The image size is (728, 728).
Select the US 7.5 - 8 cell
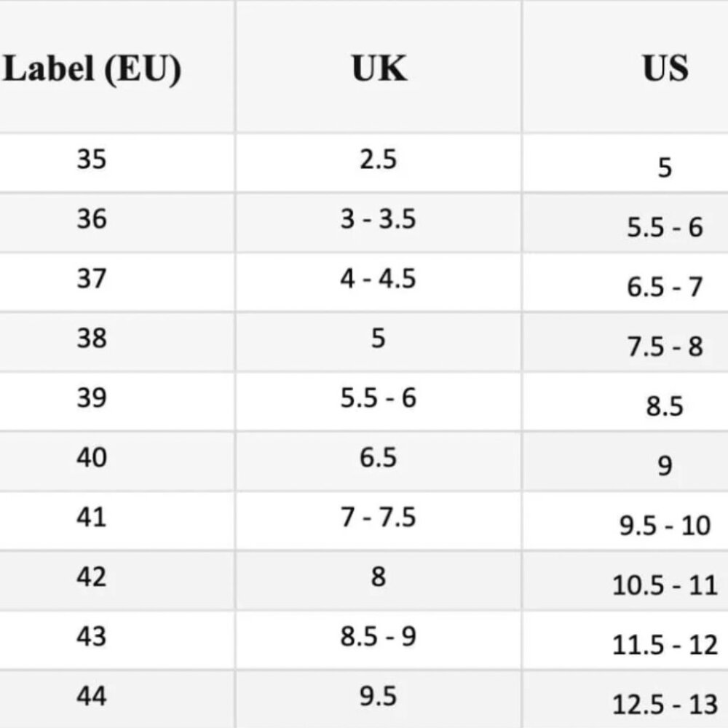coord(625,341)
